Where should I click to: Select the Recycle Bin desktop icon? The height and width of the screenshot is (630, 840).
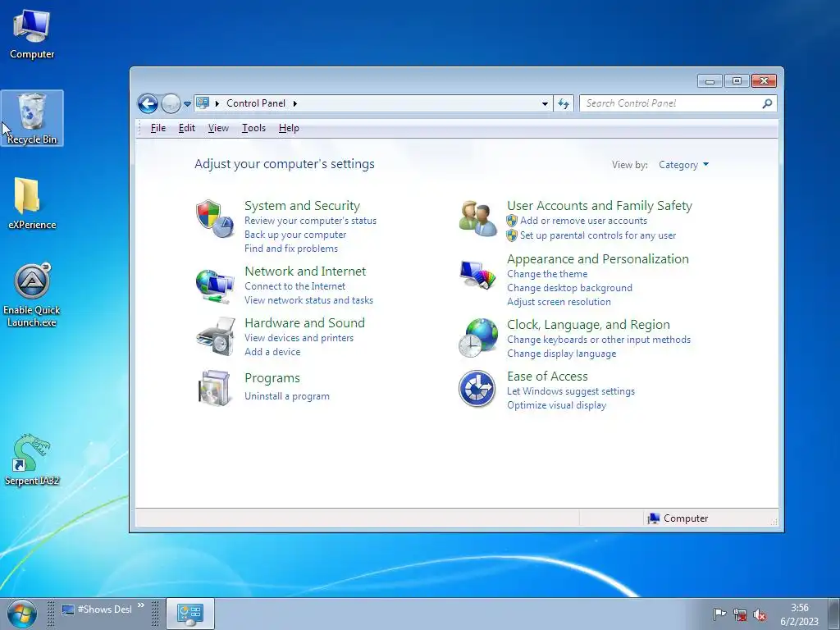click(32, 118)
